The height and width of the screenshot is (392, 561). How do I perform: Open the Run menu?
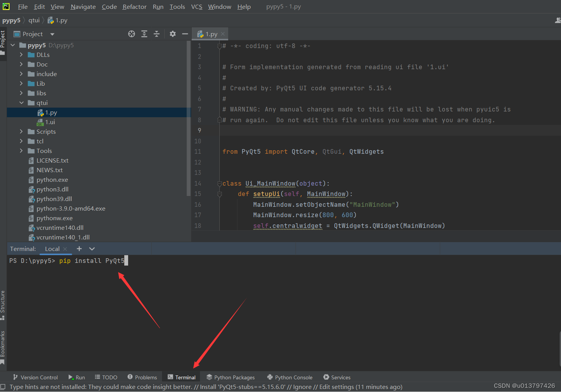pyautogui.click(x=158, y=7)
